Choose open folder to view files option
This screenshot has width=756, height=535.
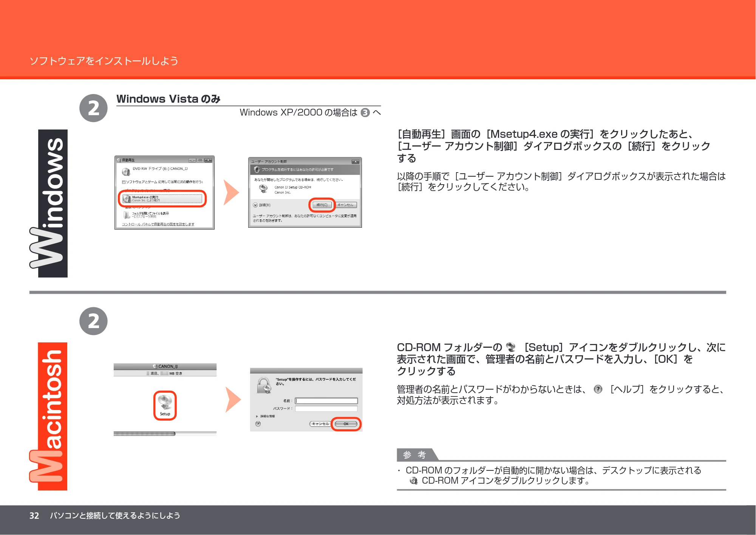point(146,215)
